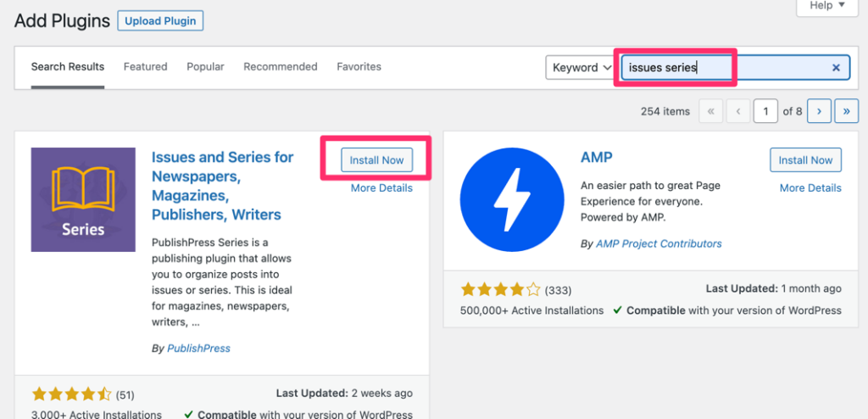Click the purple Series plugin icon

(x=83, y=199)
